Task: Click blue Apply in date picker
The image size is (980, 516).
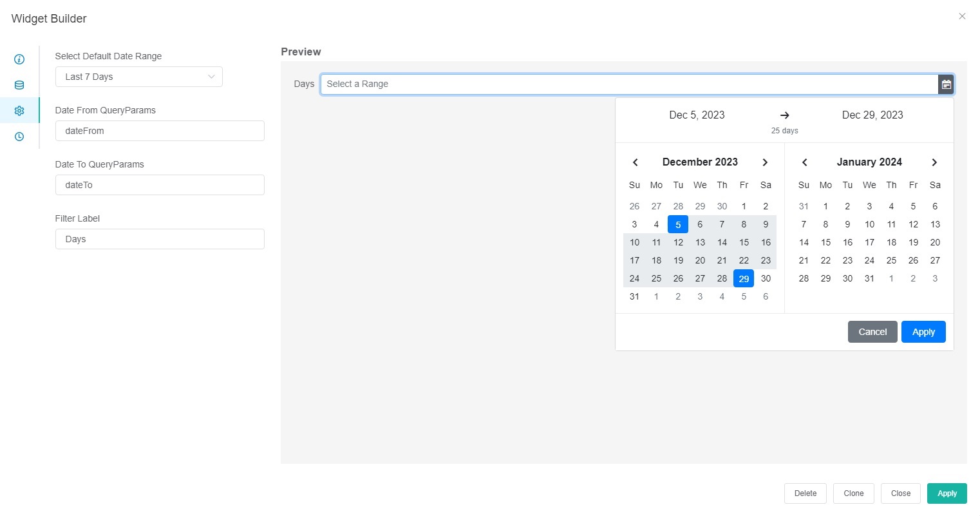Action: coord(923,332)
